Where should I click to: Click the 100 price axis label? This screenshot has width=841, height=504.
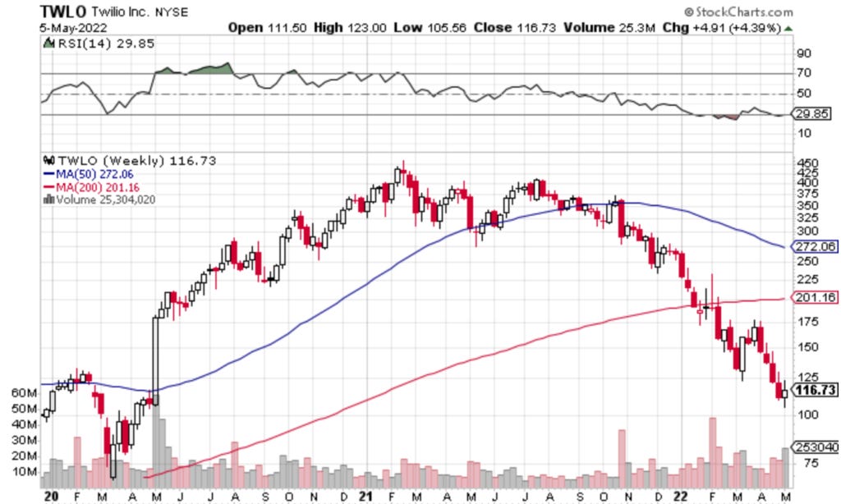point(808,415)
